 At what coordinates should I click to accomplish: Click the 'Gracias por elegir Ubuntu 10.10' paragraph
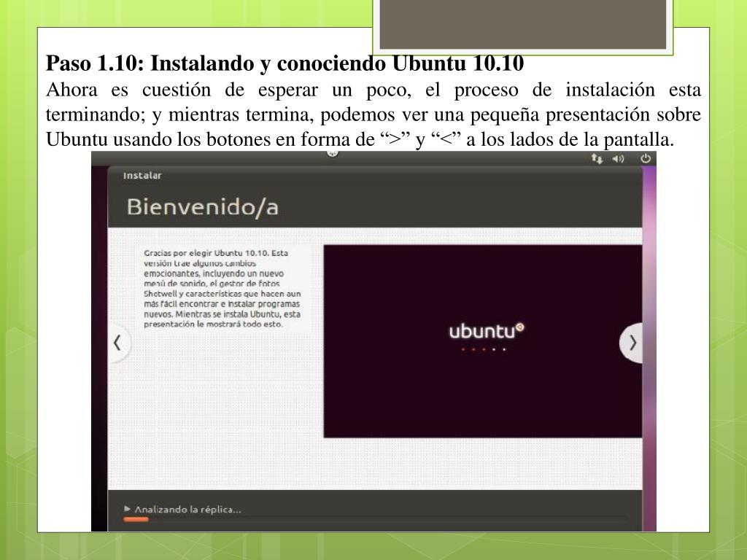222,289
